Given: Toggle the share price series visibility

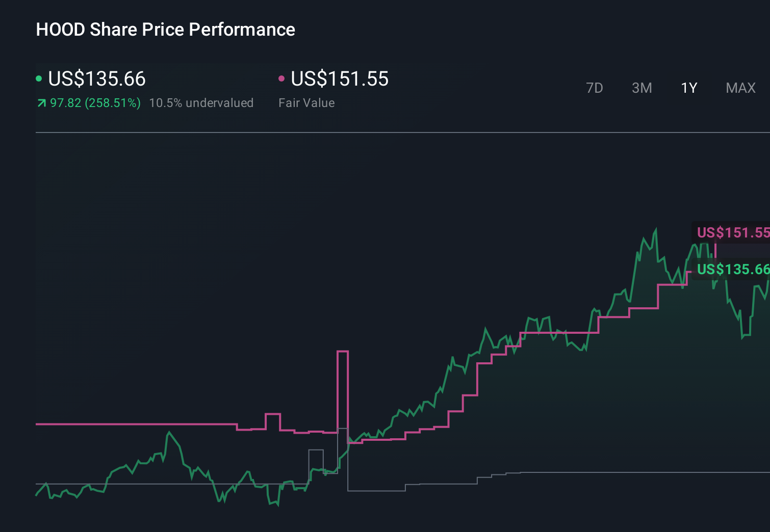Looking at the screenshot, I should tap(97, 79).
